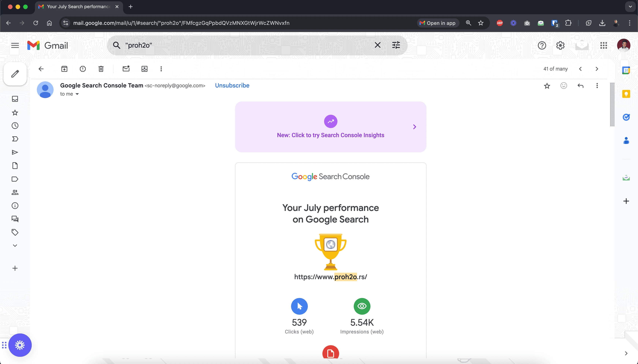This screenshot has height=364, width=638.
Task: Open the Snoozed folder clock icon
Action: click(15, 126)
